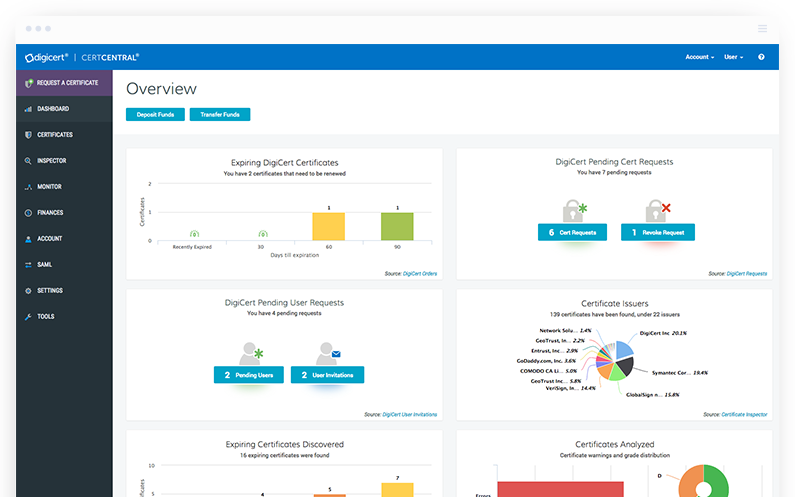Click the green 90-day expiration bar
Viewport: 795px width, 497px height.
[397, 227]
